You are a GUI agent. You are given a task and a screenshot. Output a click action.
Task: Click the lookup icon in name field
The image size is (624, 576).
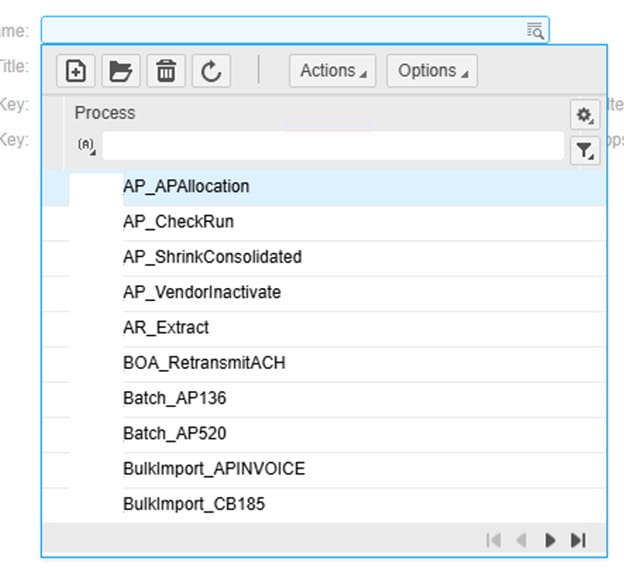click(535, 30)
